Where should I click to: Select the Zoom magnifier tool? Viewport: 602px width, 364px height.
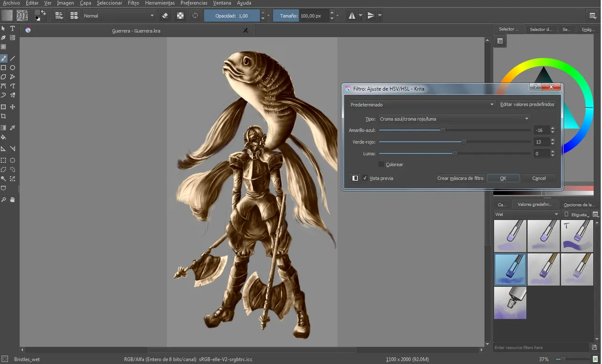tap(4, 200)
